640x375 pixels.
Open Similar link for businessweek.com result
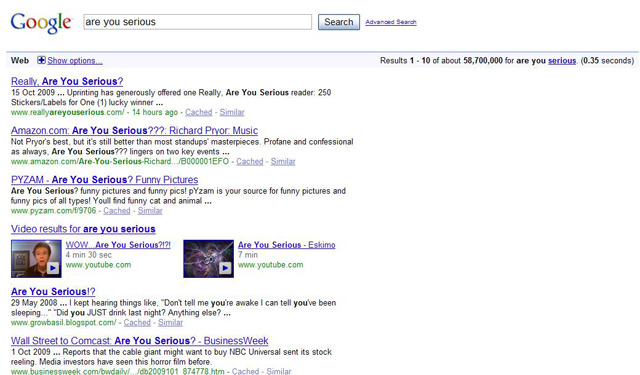point(279,371)
